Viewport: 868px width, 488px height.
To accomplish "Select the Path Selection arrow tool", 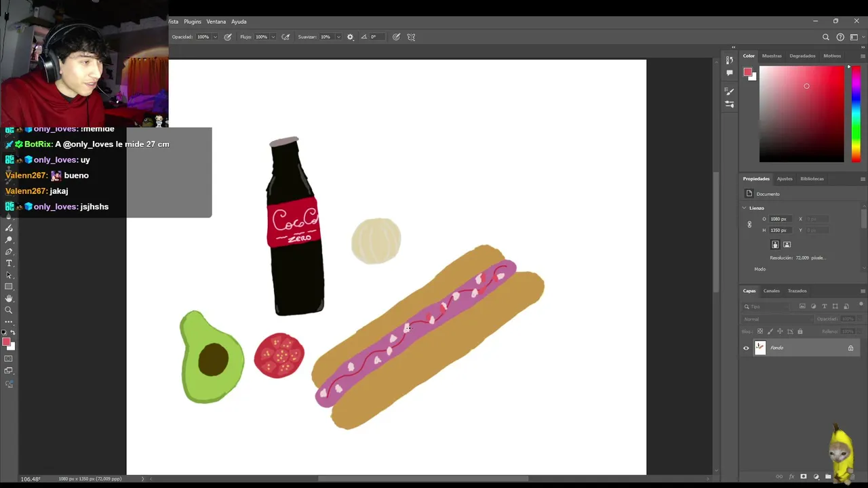I will coord(9,274).
